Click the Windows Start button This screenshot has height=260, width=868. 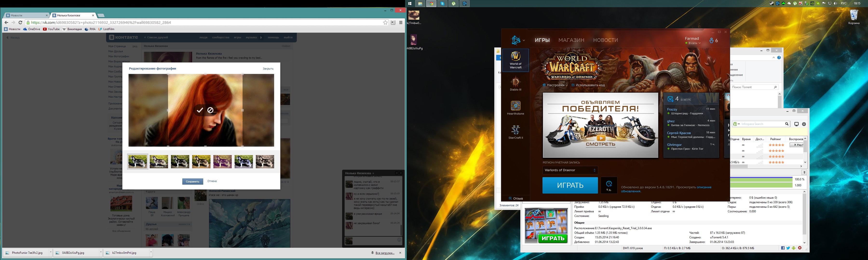pos(410,3)
